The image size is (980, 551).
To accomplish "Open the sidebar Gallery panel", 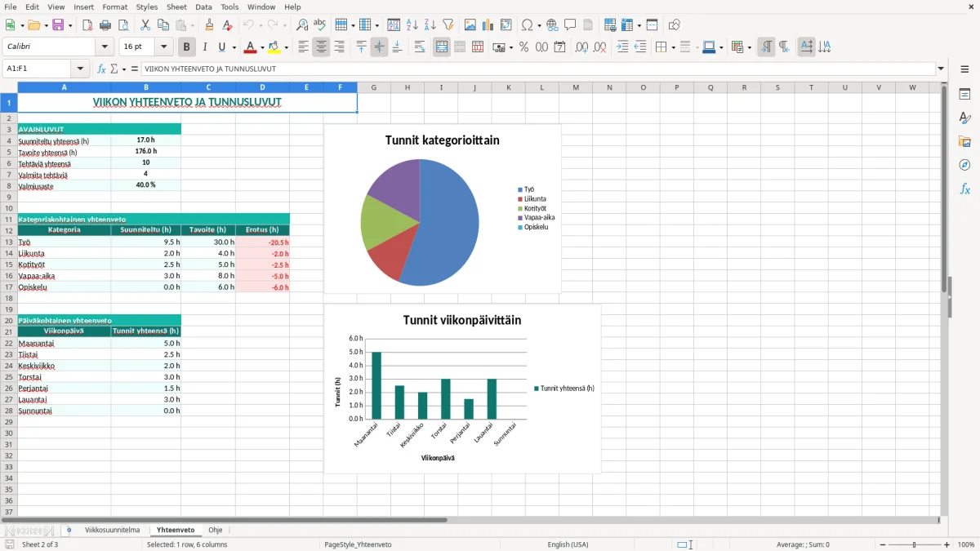I will [x=964, y=141].
